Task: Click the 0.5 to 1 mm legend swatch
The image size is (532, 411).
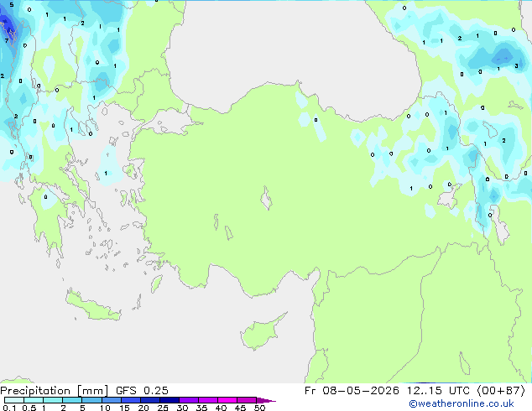Action: click(34, 400)
